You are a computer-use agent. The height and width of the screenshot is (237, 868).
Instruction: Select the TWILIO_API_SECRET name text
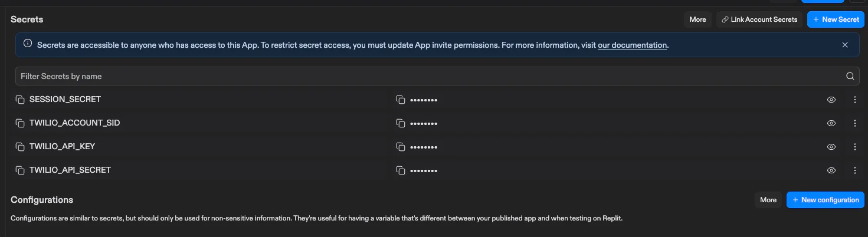pyautogui.click(x=70, y=170)
